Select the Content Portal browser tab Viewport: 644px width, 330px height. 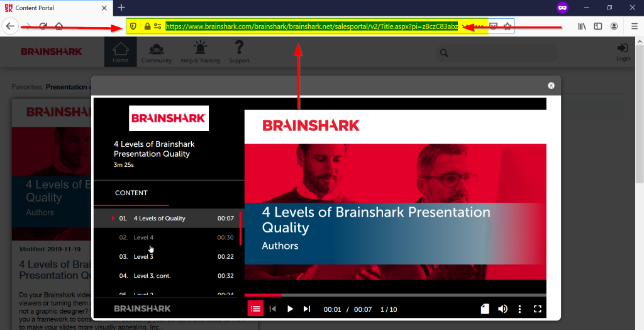[x=56, y=8]
